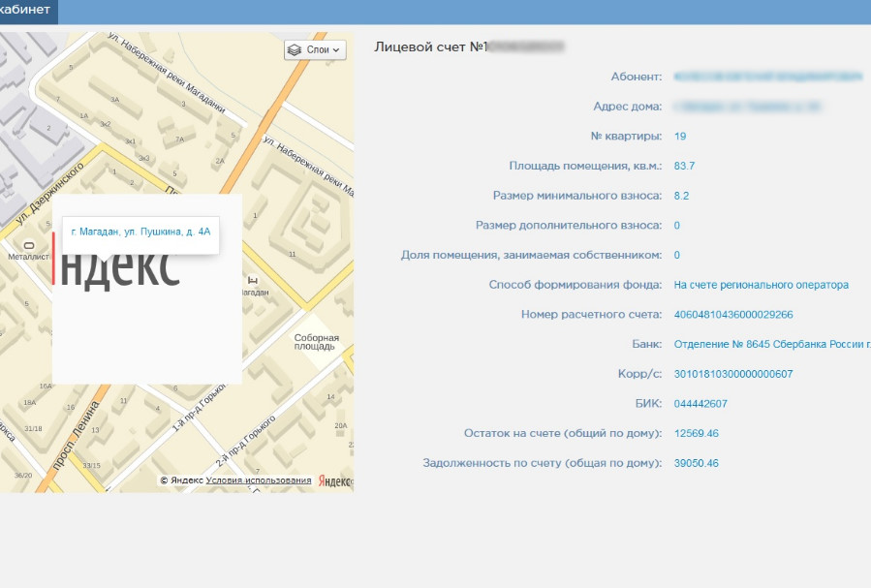Click the stacked layers icon on map
This screenshot has height=588, width=871.
pos(296,49)
